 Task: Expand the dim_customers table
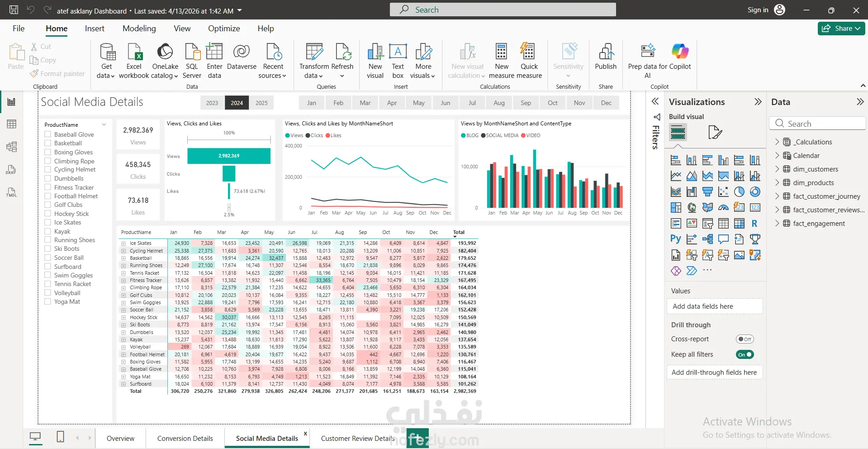(x=777, y=169)
